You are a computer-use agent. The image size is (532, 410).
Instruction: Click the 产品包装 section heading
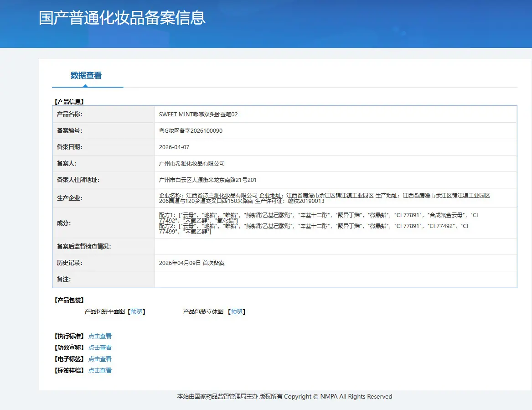[x=69, y=300]
